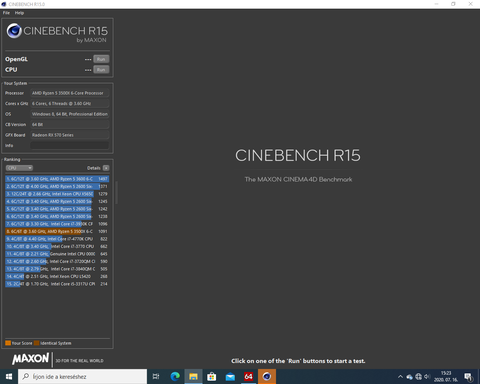Select rank 14 Xeon L5420 entry
The height and width of the screenshot is (384, 480).
pos(57,276)
